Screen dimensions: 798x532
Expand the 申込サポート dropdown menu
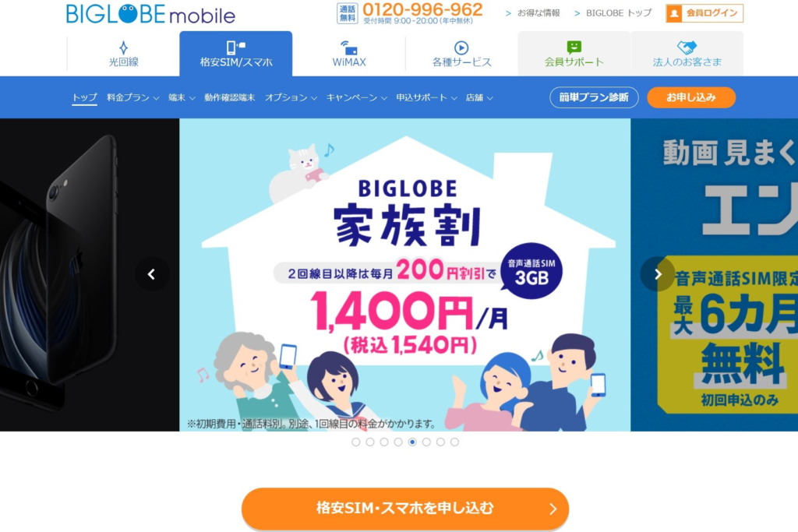426,97
